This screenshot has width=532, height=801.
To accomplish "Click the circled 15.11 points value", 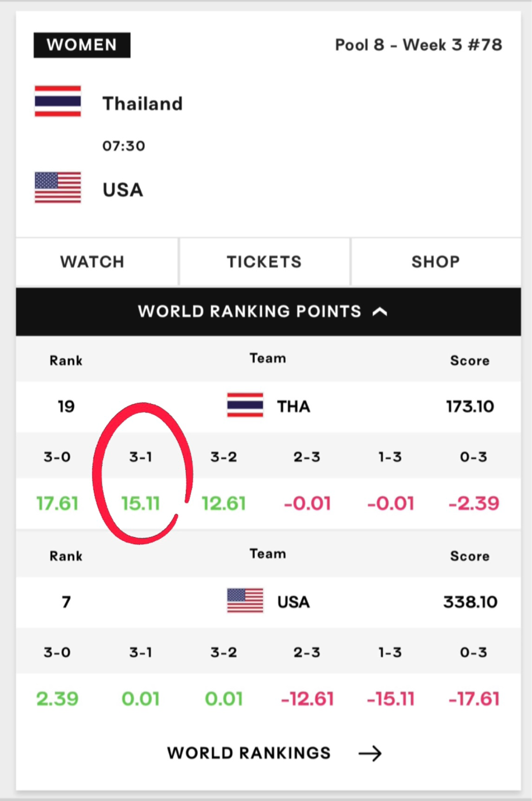I will [140, 503].
